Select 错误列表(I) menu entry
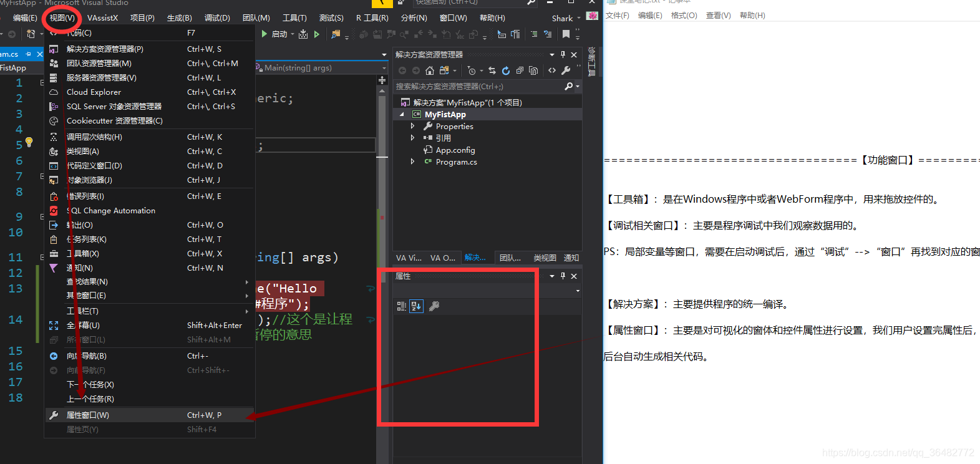Image resolution: width=980 pixels, height=464 pixels. tap(150, 196)
